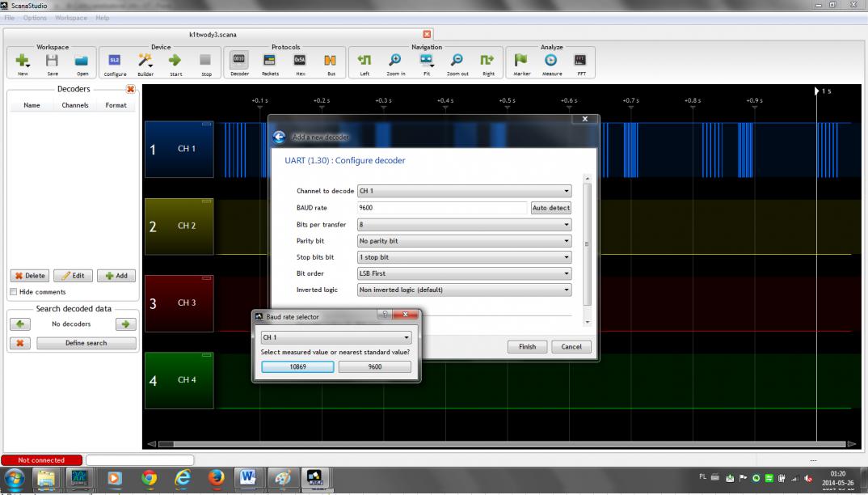Click the Auto detect button
The width and height of the screenshot is (868, 495).
551,208
